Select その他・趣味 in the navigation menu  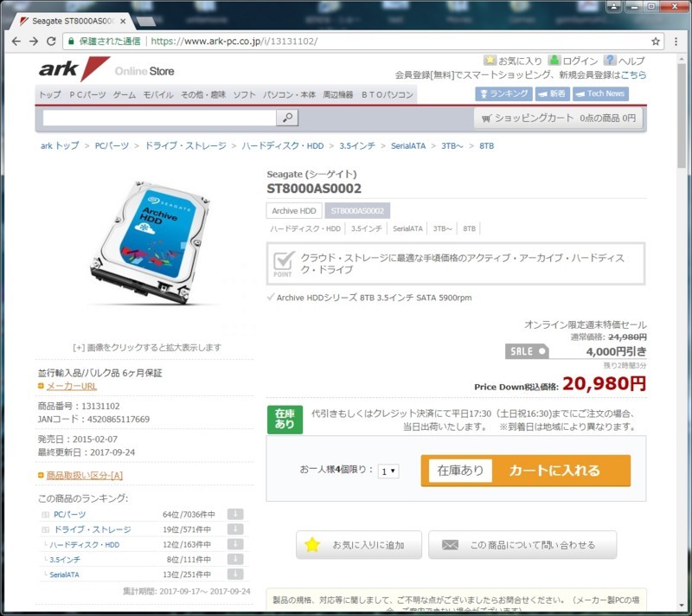[x=203, y=94]
